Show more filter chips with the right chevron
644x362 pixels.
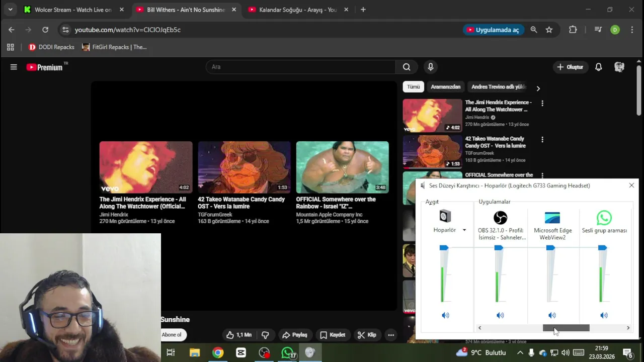coord(538,88)
